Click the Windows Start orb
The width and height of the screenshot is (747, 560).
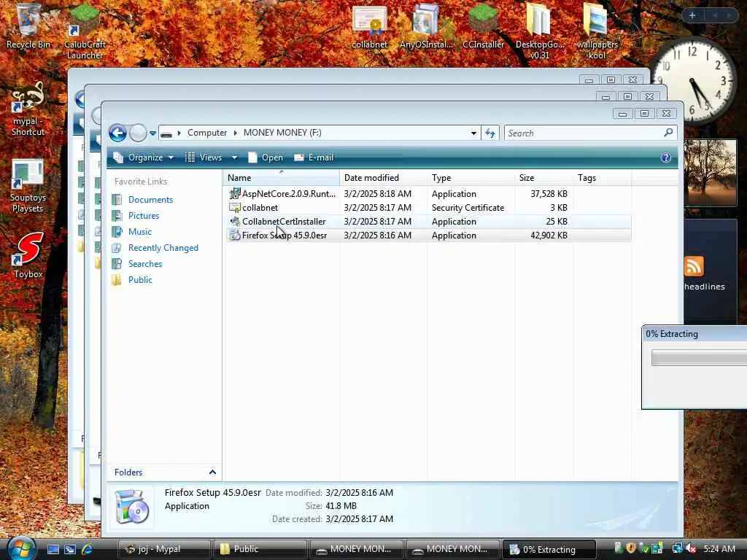(x=21, y=548)
